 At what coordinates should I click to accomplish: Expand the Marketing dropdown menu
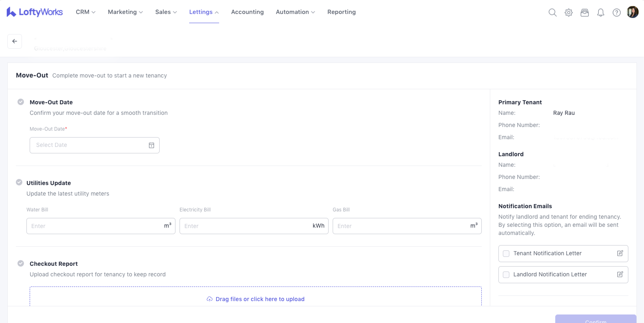pos(125,12)
